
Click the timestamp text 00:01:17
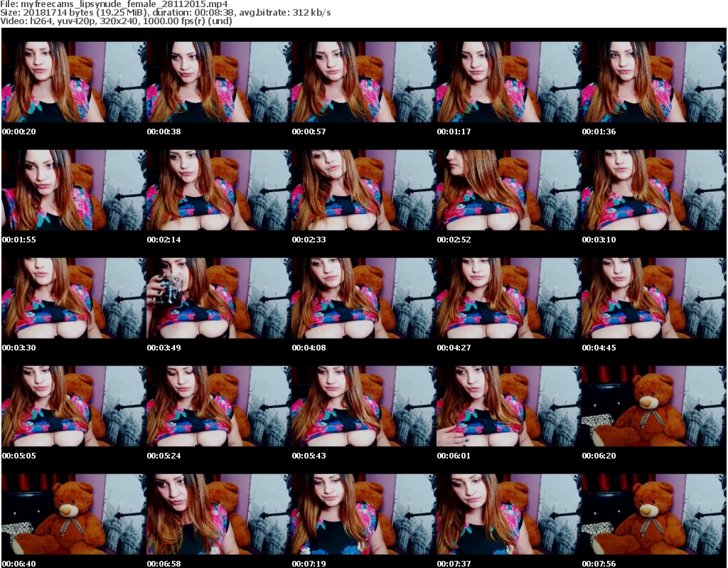(x=454, y=132)
